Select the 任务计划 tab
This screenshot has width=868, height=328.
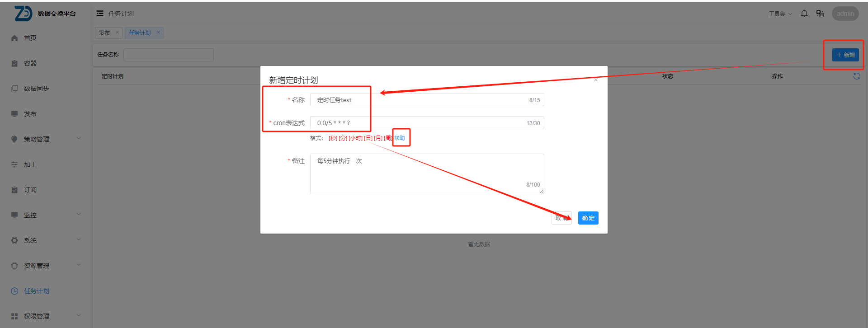[x=140, y=33]
